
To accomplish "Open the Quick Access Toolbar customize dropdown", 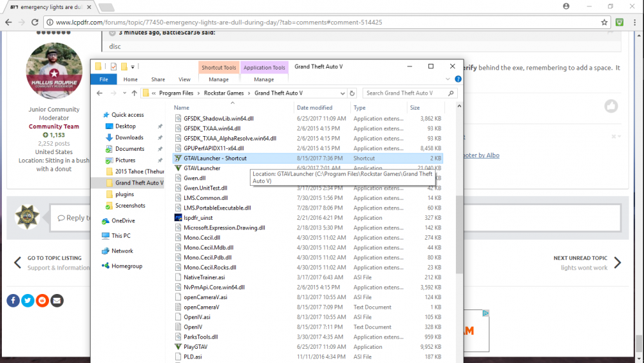I will [133, 66].
